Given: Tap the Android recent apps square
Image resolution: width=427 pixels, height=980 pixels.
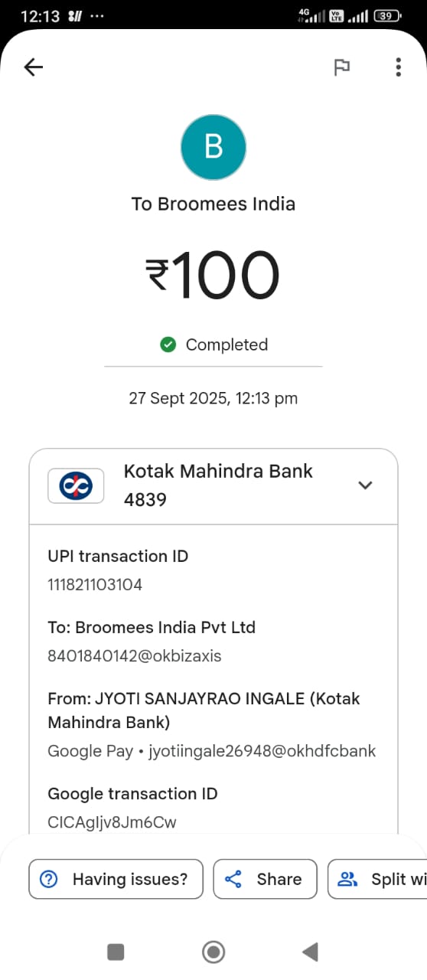Looking at the screenshot, I should tap(116, 952).
